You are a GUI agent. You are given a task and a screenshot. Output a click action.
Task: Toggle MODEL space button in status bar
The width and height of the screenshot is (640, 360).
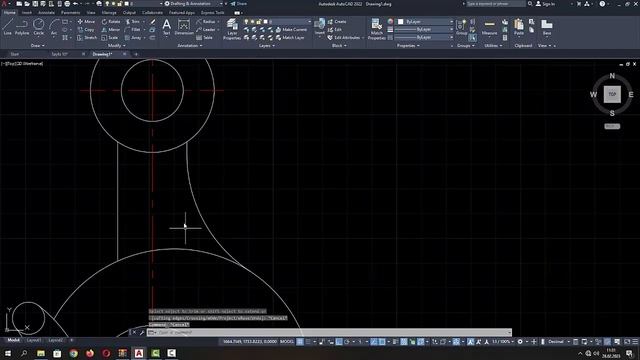(x=287, y=342)
